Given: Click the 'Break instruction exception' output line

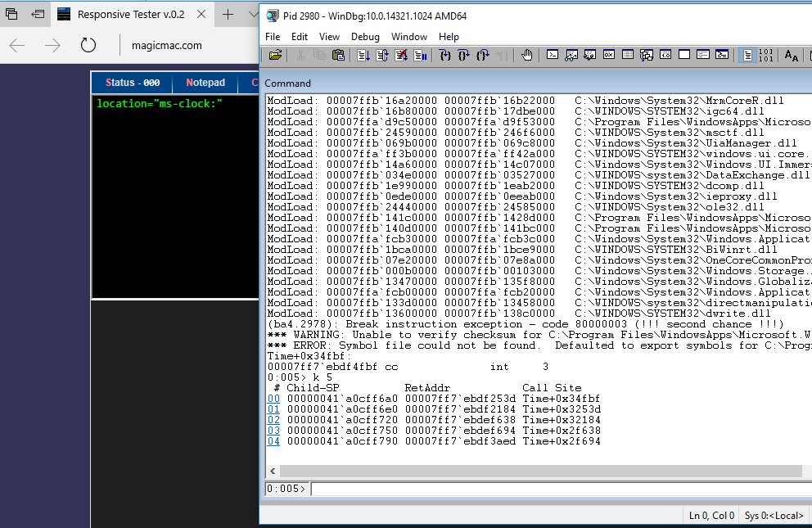Looking at the screenshot, I should pyautogui.click(x=526, y=324).
